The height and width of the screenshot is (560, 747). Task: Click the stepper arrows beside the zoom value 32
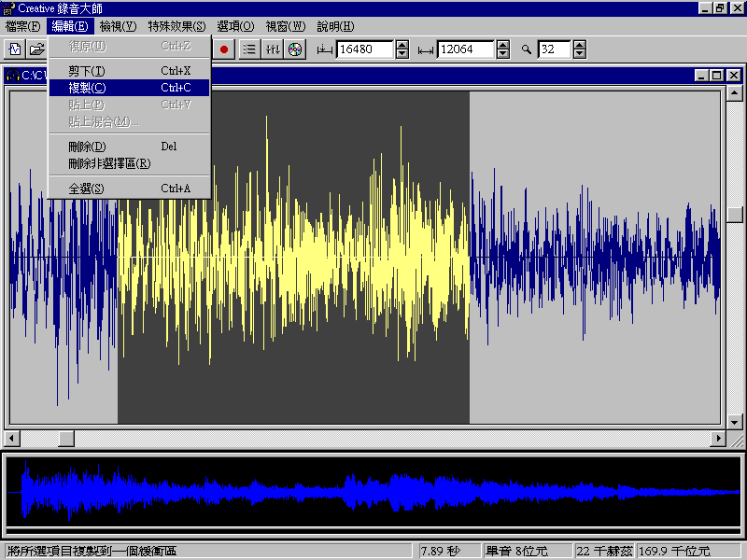[x=577, y=49]
